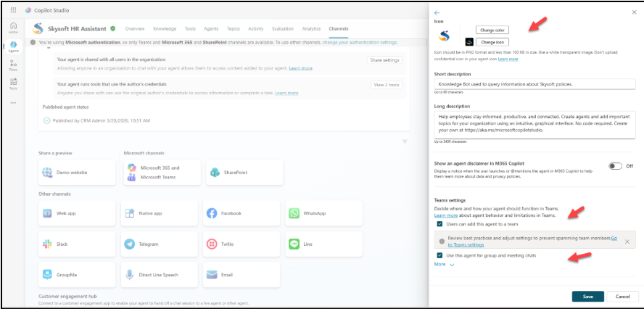Image resolution: width=644 pixels, height=309 pixels.
Task: Switch to the Analytics tab
Action: 311,29
